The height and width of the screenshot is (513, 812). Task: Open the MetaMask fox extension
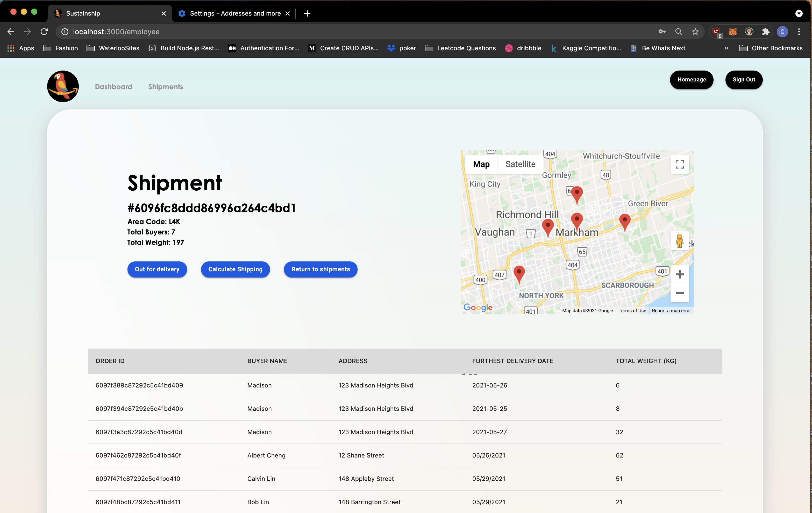(x=732, y=32)
